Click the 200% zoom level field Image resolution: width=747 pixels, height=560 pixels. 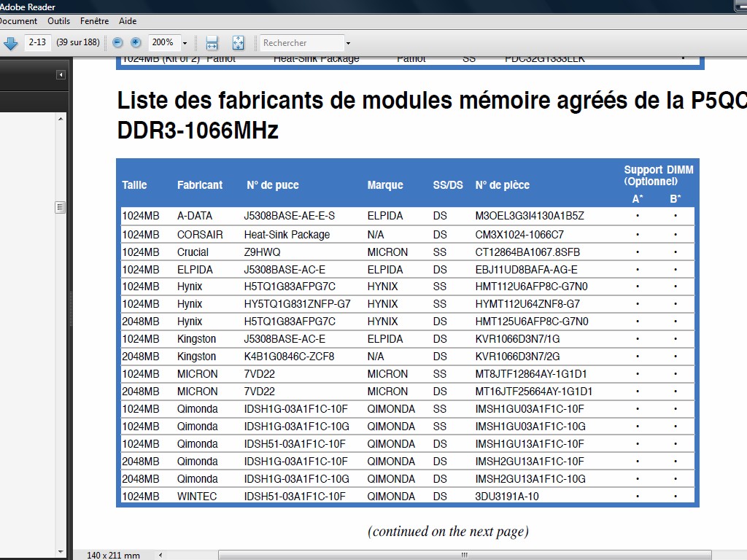click(x=163, y=43)
